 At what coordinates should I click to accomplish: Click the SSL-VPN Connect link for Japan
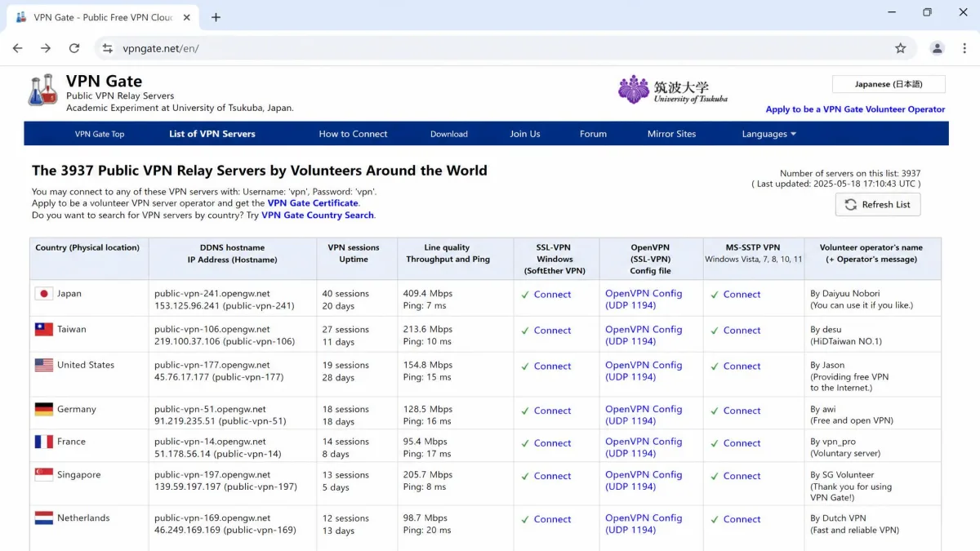tap(553, 295)
